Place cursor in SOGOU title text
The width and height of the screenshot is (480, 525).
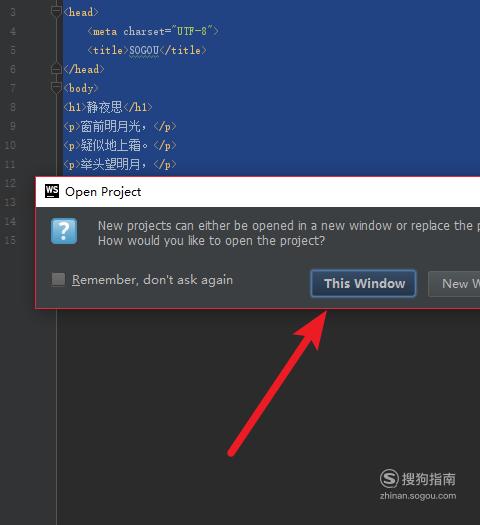tap(144, 50)
